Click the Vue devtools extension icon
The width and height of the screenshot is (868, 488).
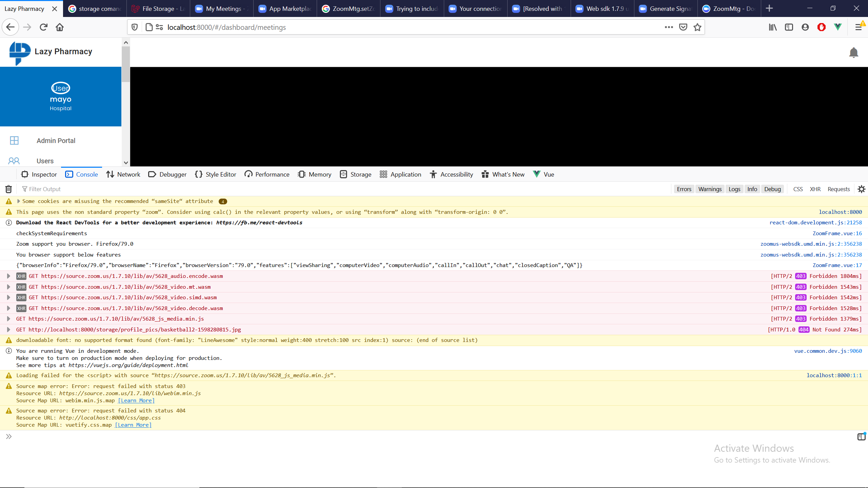point(837,27)
